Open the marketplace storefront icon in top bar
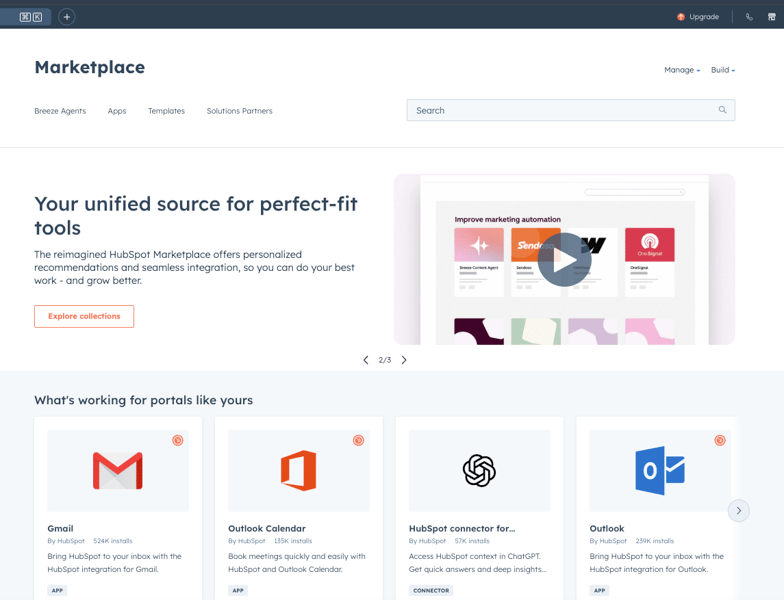784x600 pixels. [772, 17]
